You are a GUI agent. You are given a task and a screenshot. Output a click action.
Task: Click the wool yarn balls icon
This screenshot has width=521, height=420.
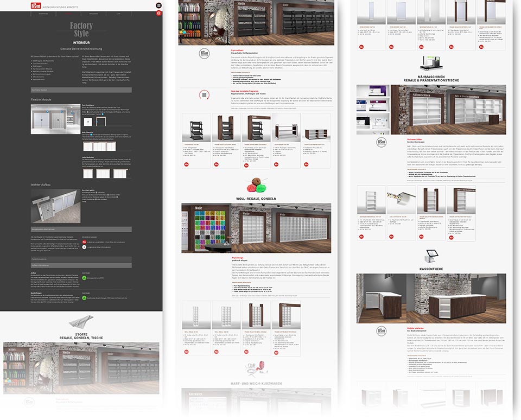pyautogui.click(x=257, y=186)
